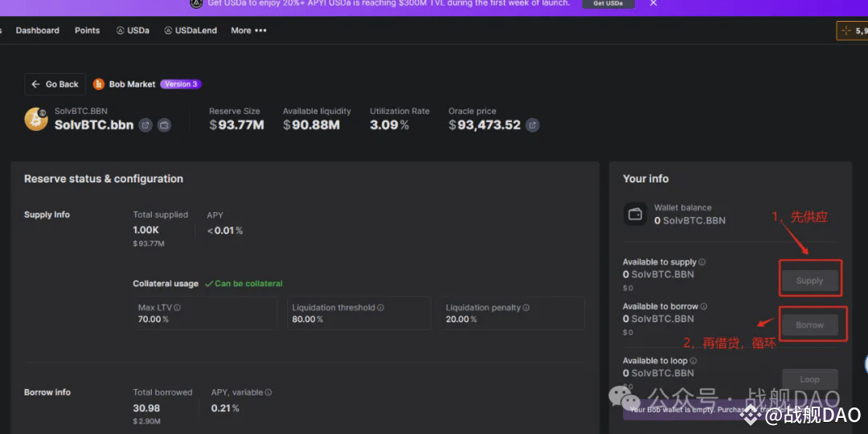Click Available to borrow info icon
868x434 pixels.
[703, 307]
